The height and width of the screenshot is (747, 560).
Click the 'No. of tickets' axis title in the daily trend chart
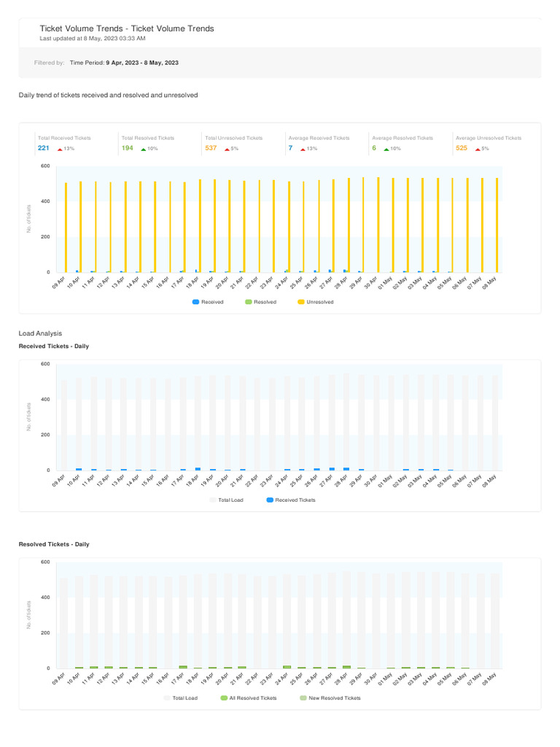coord(28,219)
